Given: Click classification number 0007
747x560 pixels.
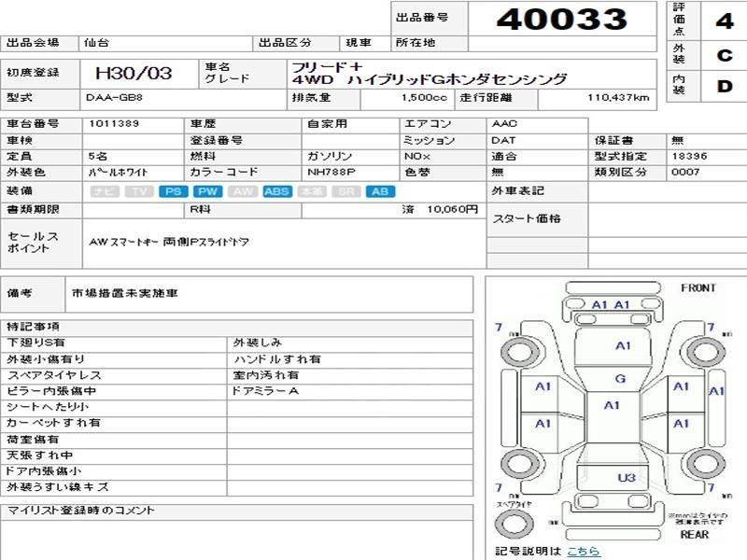Looking at the screenshot, I should pos(685,172).
